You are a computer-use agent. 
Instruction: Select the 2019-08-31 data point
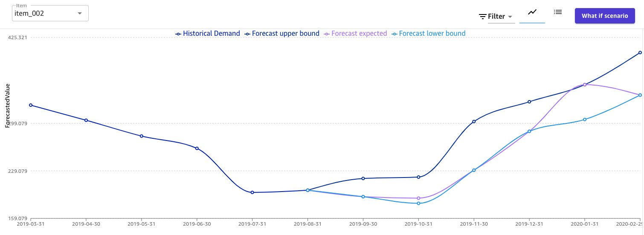click(307, 190)
